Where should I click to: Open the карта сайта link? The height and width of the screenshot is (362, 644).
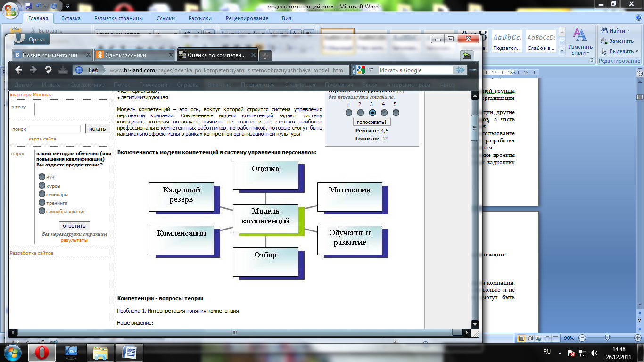click(x=42, y=139)
